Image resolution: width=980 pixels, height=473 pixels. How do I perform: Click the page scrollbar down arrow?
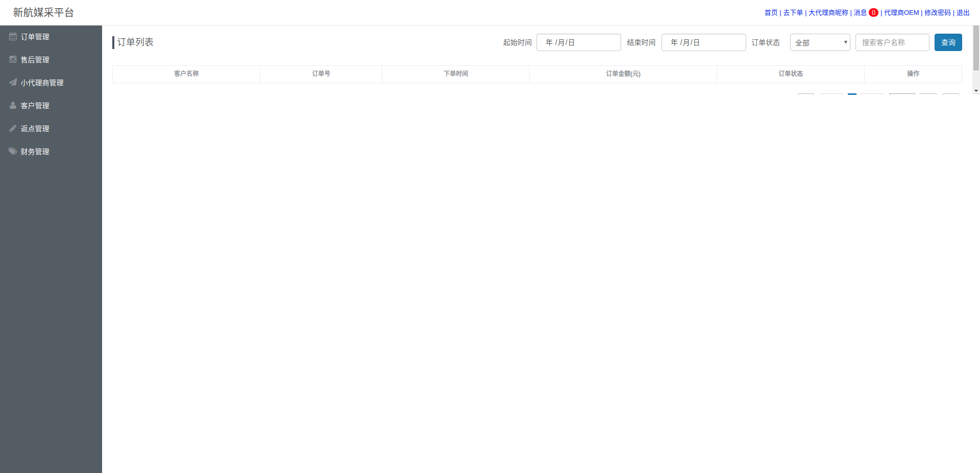point(976,91)
